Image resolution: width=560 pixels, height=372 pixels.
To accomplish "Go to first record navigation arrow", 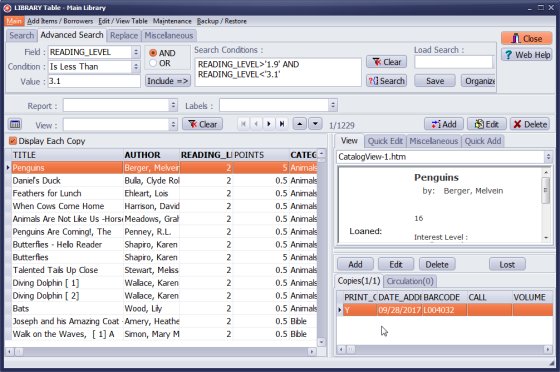I will [243, 124].
